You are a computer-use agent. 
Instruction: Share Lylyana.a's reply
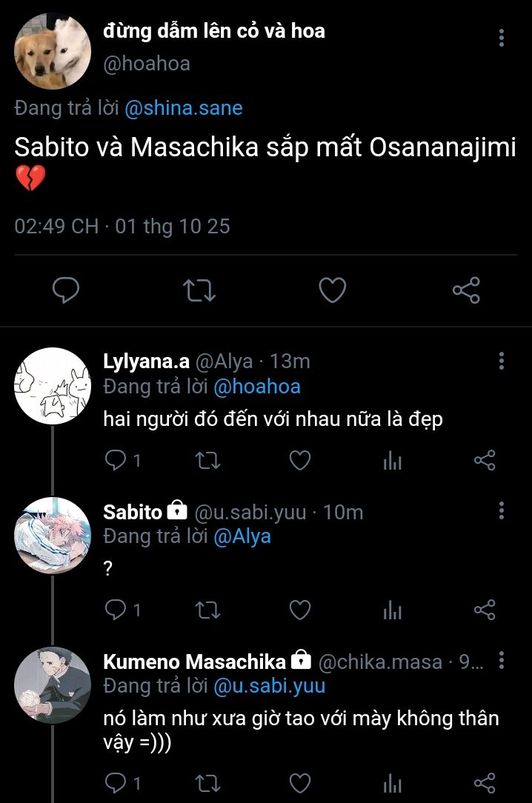(484, 461)
